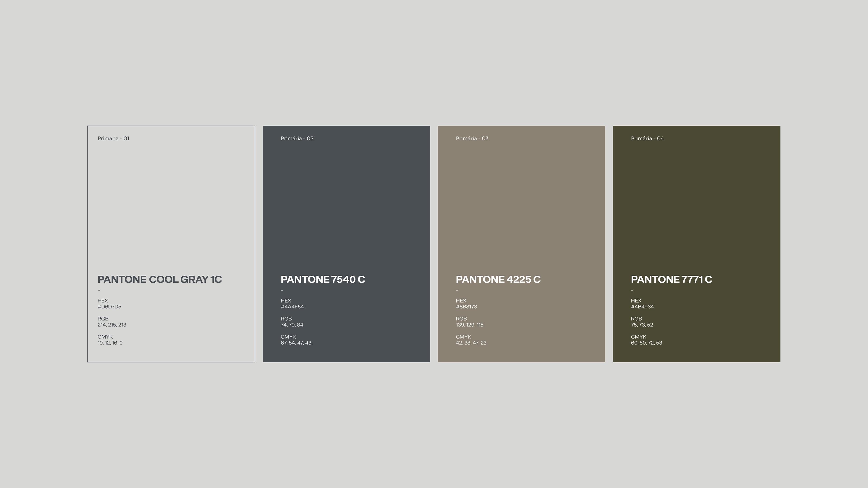The image size is (868, 488).
Task: Click hex code #8B8173
Action: point(466,307)
